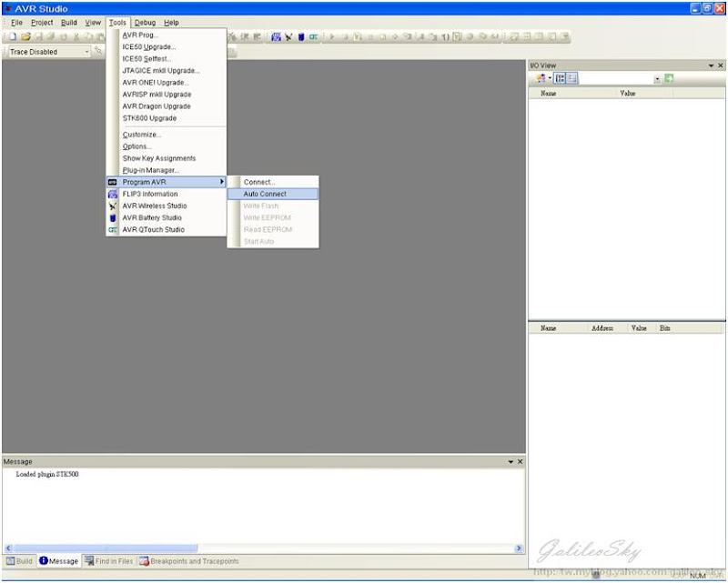728x583 pixels.
Task: Click the 'Loaded plugin STK500' message line
Action: (47, 475)
